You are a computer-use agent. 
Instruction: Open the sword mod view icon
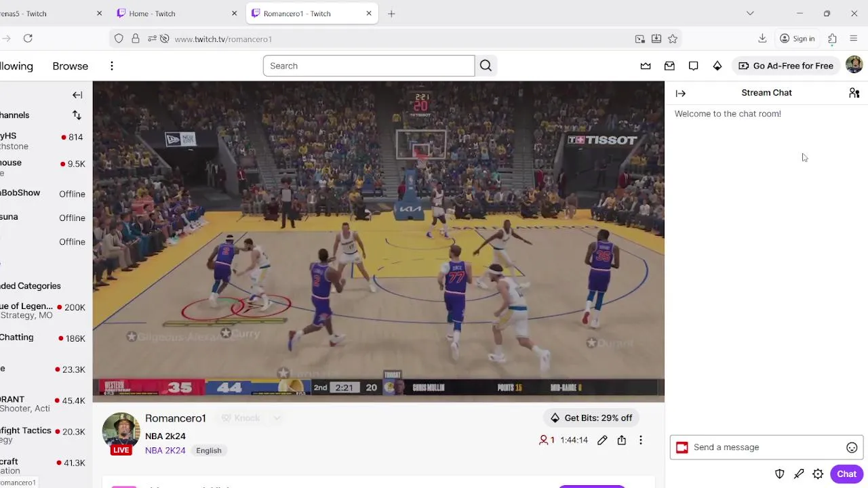point(799,474)
